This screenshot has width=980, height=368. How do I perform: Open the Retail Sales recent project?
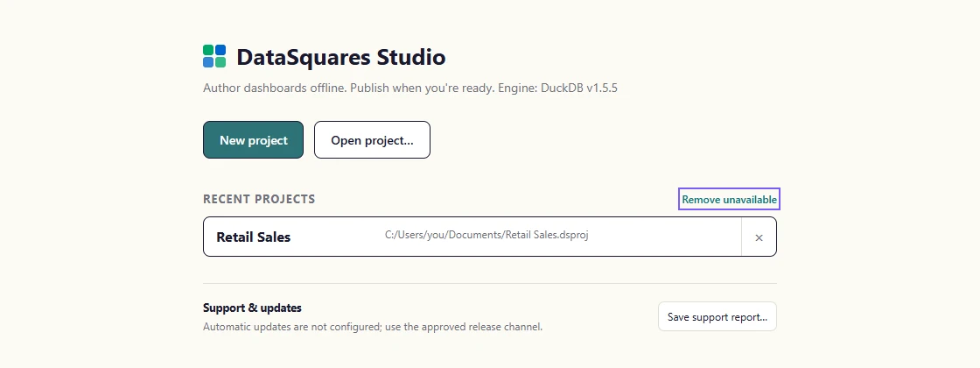(x=472, y=237)
